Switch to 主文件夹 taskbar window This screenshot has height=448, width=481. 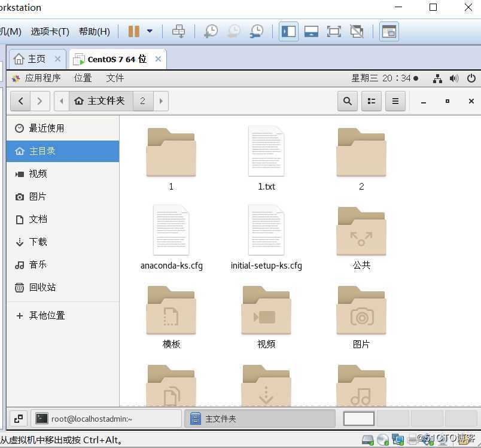click(x=260, y=419)
